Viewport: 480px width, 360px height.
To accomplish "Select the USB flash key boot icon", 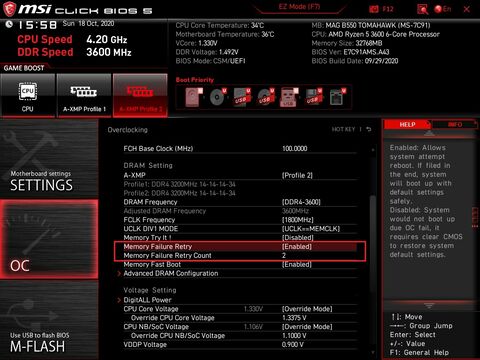I will pyautogui.click(x=289, y=97).
